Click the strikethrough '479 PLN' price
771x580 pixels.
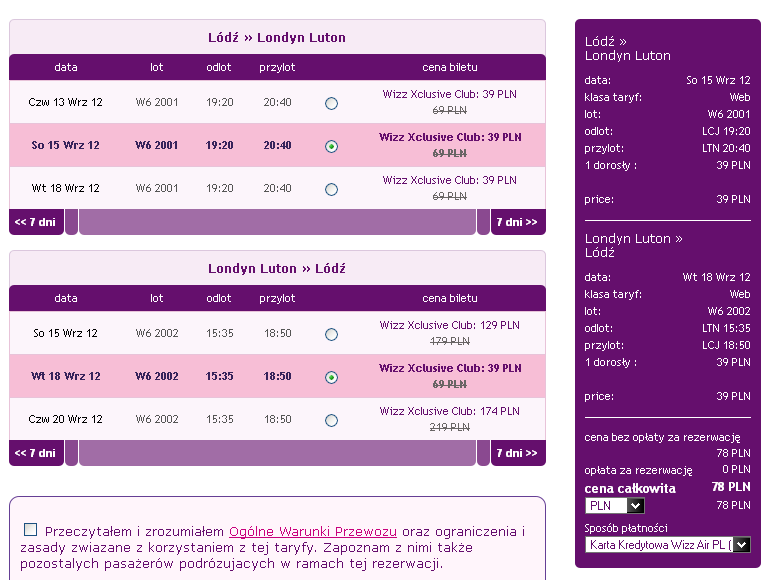pos(450,341)
